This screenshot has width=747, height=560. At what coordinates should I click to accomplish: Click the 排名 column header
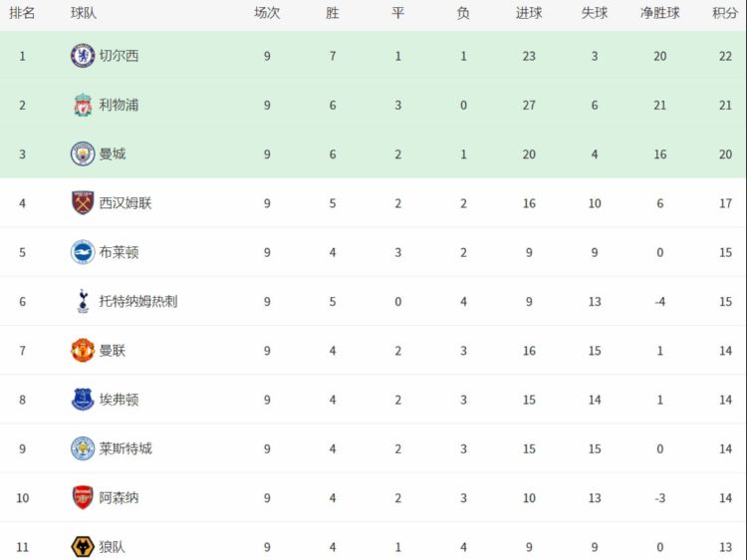coord(22,13)
